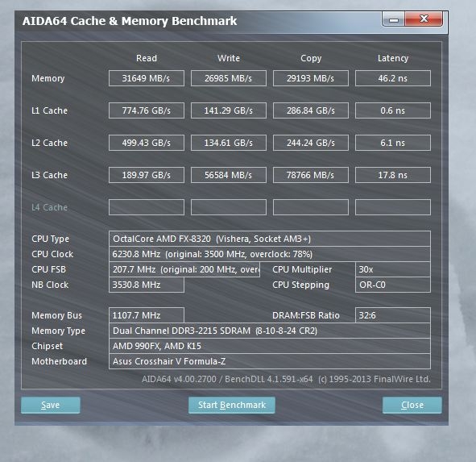This screenshot has width=476, height=462.
Task: Click the CPU Clock label
Action: 52,254
